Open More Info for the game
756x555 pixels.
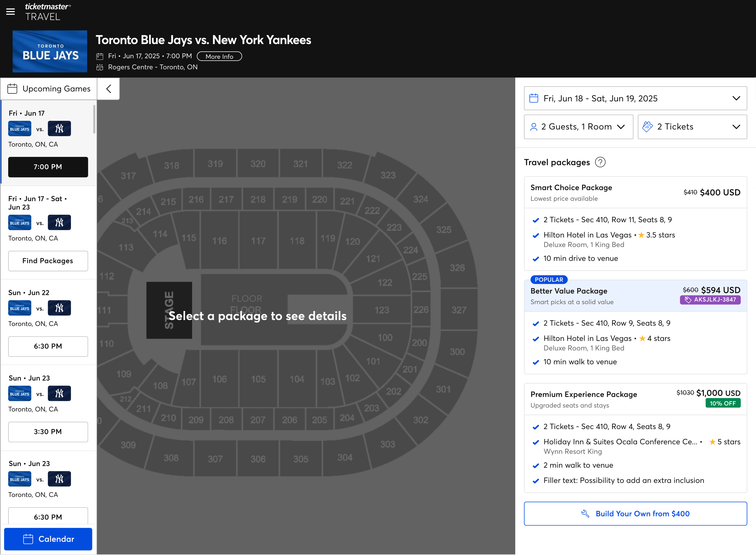click(219, 56)
